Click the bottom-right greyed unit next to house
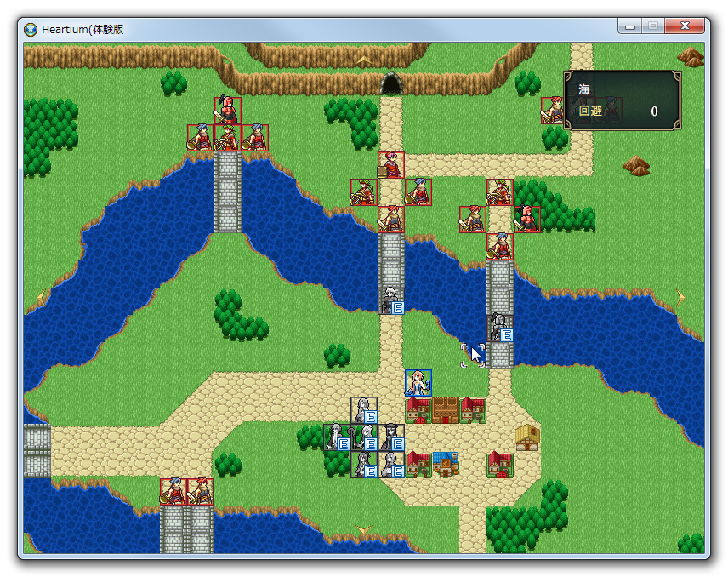 pyautogui.click(x=391, y=465)
